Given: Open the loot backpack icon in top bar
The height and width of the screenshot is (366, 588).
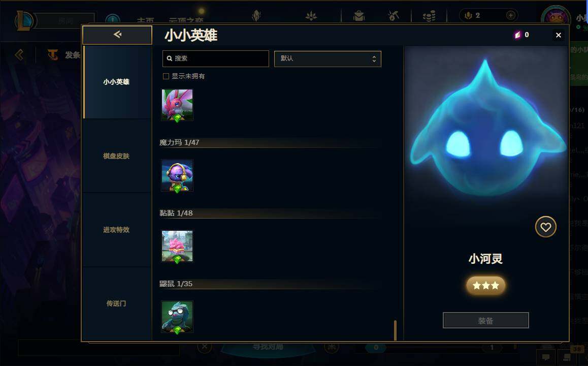Looking at the screenshot, I should (359, 16).
